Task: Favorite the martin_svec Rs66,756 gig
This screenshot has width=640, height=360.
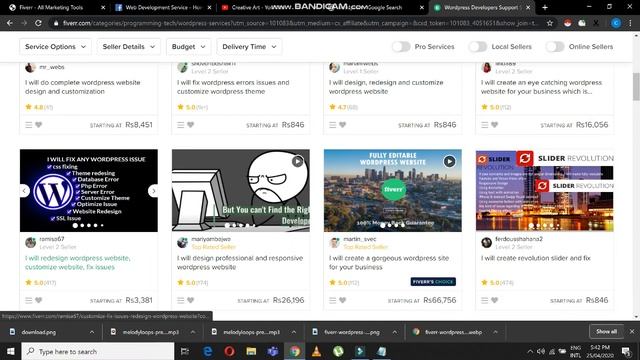Action: point(342,300)
